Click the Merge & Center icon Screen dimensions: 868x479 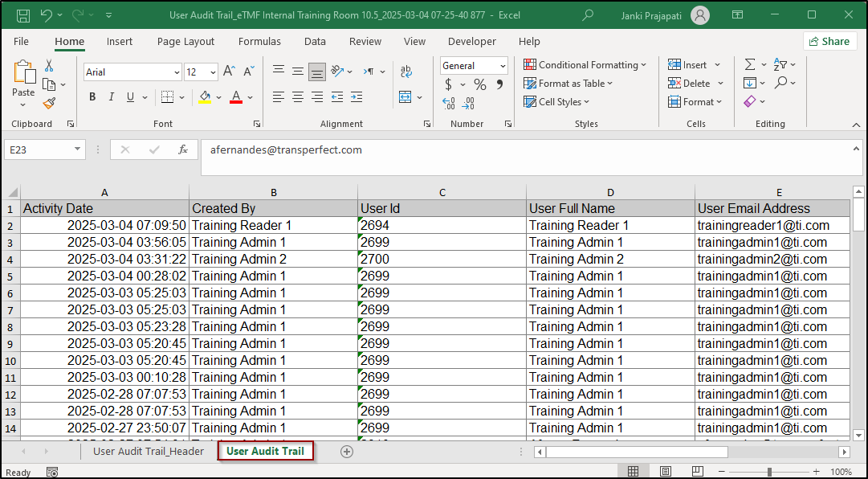point(405,97)
